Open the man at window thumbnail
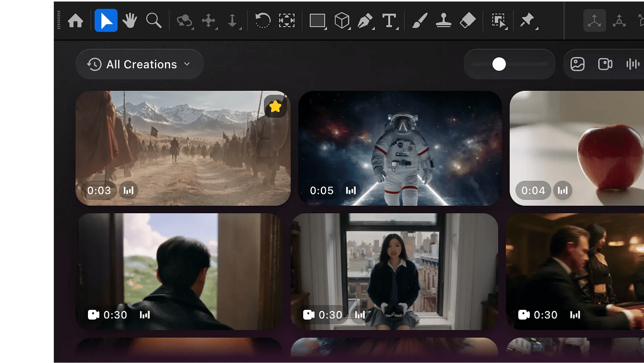 [179, 271]
